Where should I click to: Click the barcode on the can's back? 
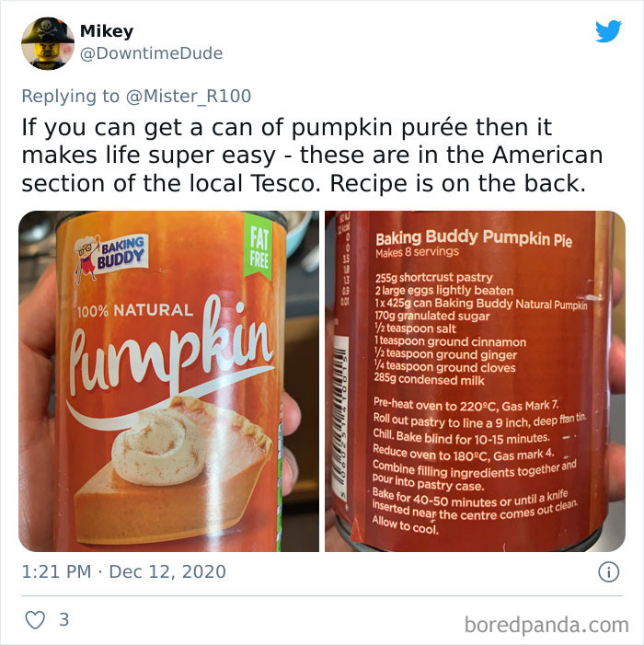click(340, 416)
